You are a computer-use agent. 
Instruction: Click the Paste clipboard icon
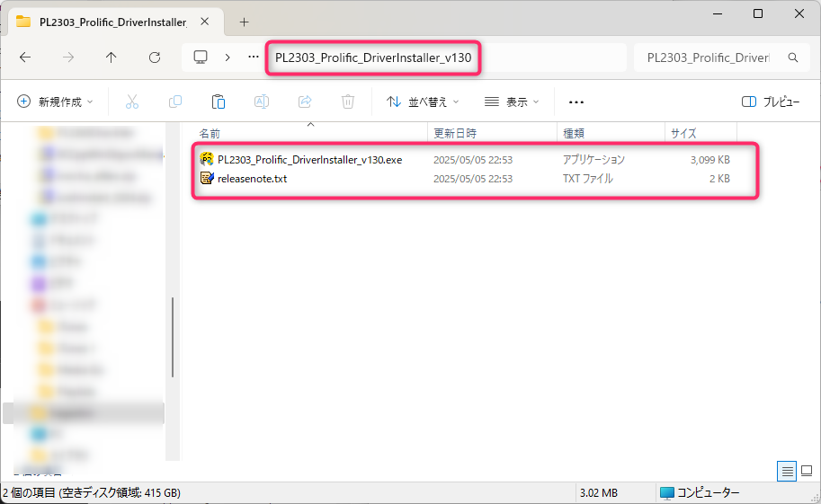pos(219,102)
